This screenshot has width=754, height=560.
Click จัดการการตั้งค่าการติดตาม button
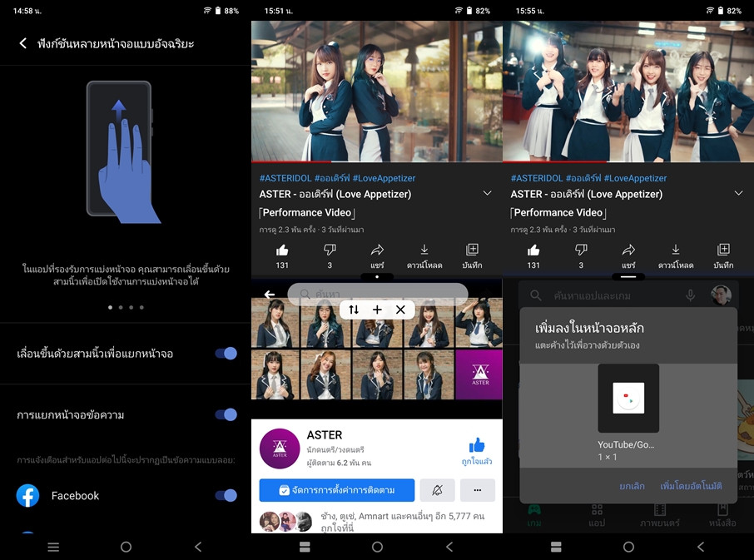[337, 490]
